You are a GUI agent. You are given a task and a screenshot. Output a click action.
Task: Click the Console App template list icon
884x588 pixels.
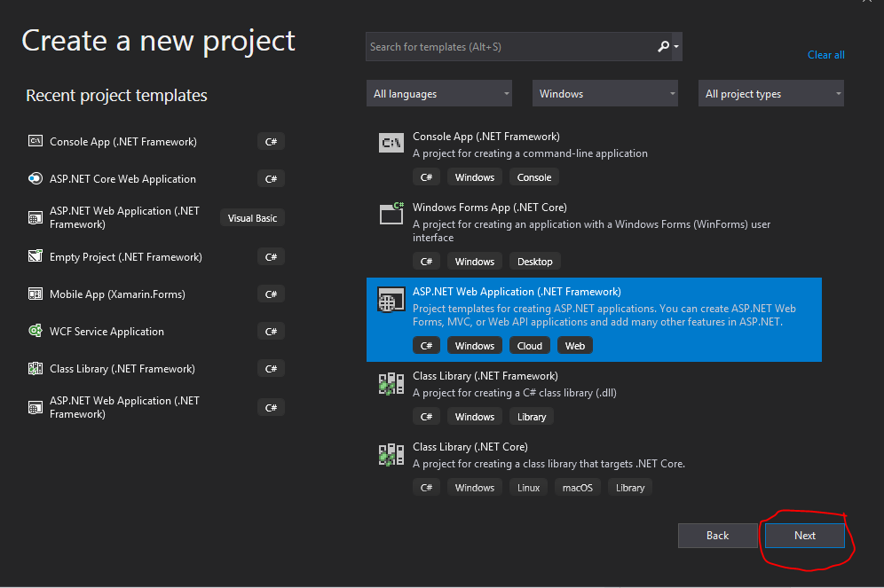391,143
